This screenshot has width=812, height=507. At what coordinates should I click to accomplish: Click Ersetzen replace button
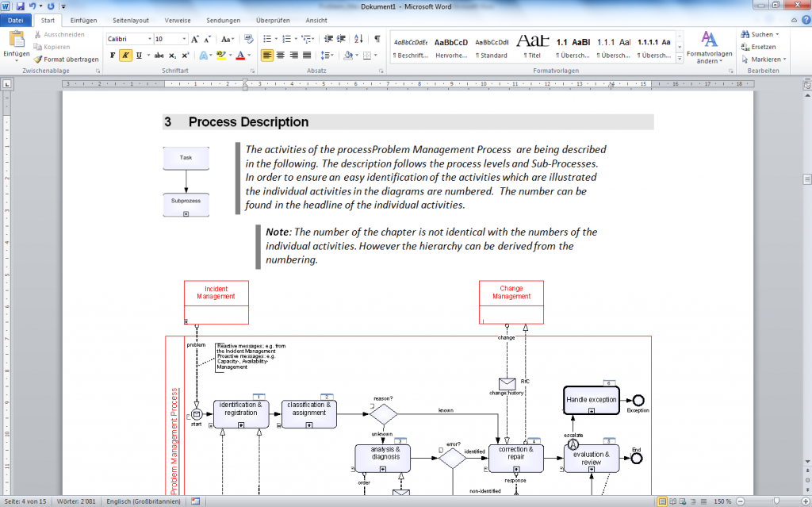pyautogui.click(x=758, y=47)
